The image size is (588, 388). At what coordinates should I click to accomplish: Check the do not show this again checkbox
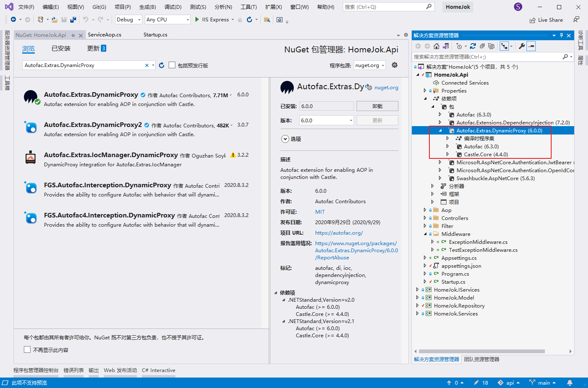27,349
